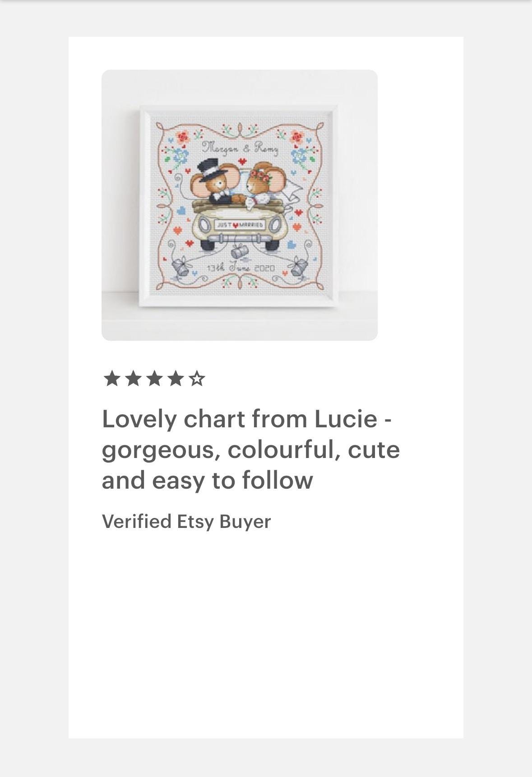Click the first filled rating star
Image resolution: width=532 pixels, height=777 pixels.
111,379
